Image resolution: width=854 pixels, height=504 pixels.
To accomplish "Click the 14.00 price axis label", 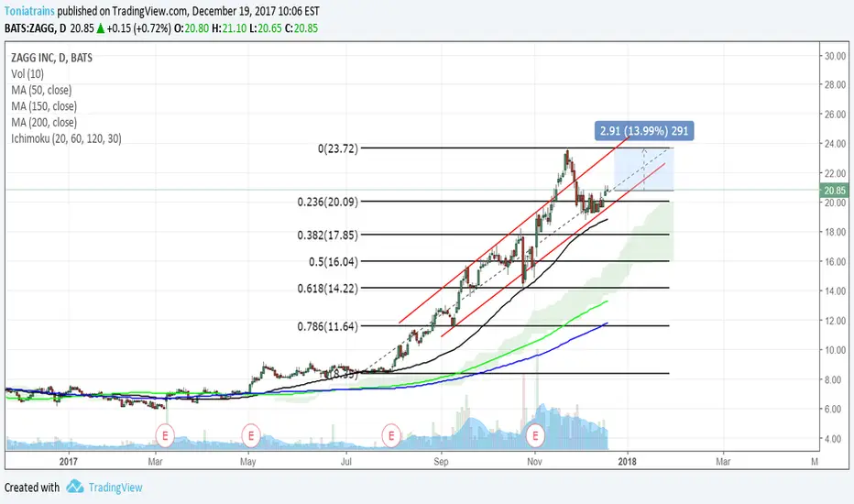I will 835,291.
